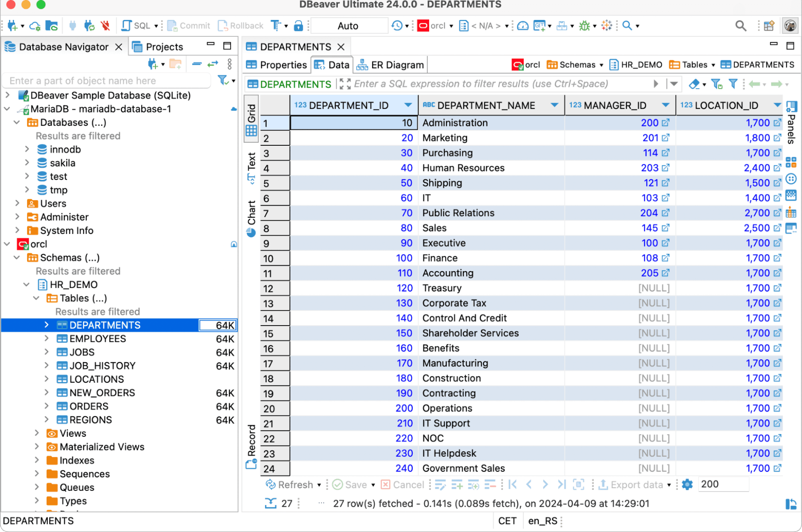Click the global search magnifier icon

click(740, 26)
